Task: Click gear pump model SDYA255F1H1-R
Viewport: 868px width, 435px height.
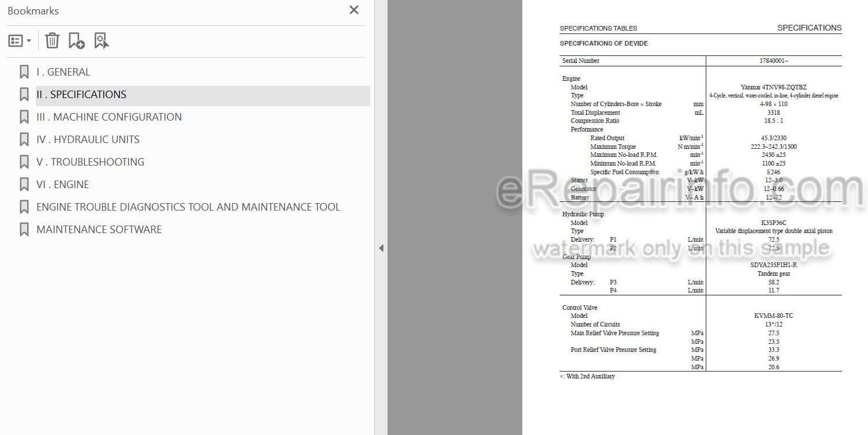Action: (773, 265)
